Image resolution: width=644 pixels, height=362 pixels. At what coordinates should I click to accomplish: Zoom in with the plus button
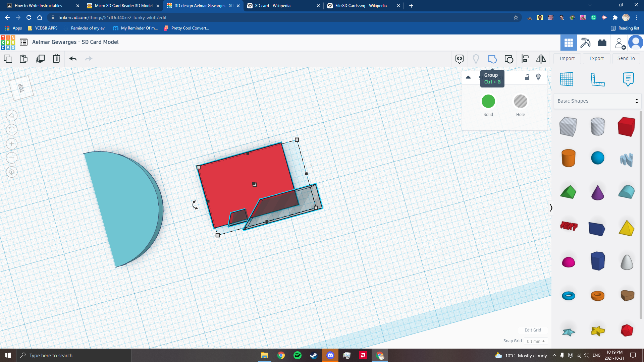coord(12,144)
